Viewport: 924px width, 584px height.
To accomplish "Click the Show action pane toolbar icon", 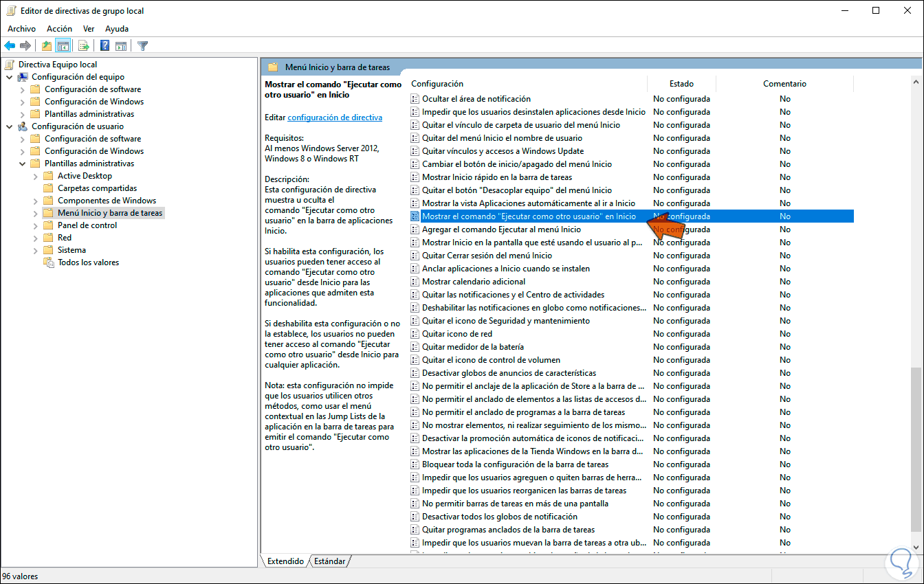I will [x=121, y=45].
